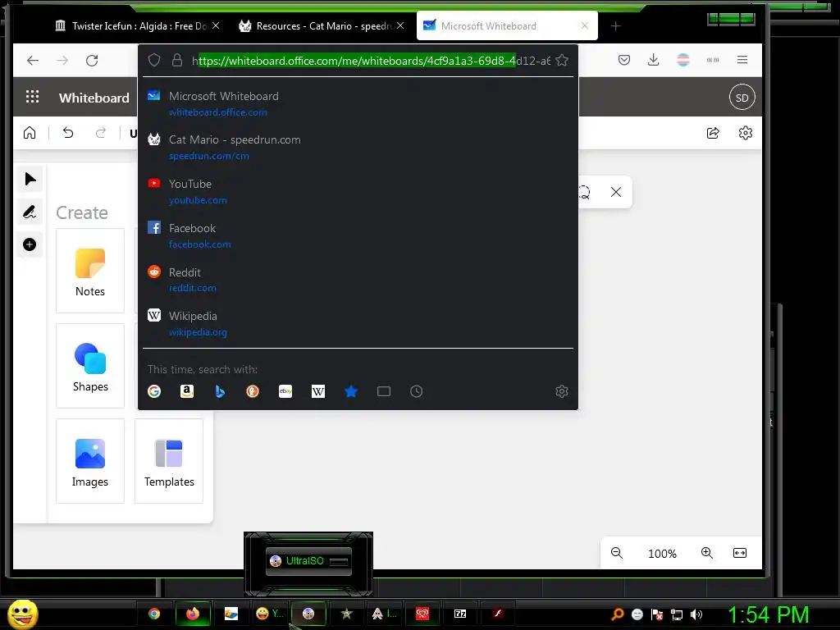840x630 pixels.
Task: Search with Wikipedia engine icon
Action: (x=318, y=391)
